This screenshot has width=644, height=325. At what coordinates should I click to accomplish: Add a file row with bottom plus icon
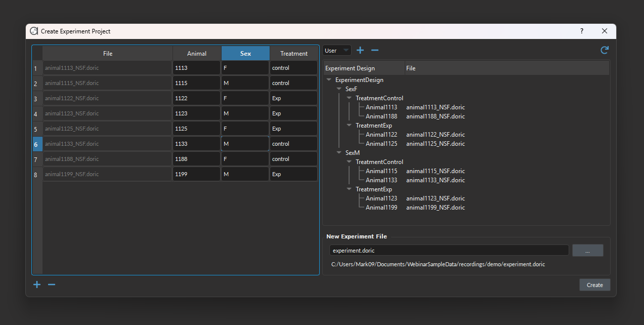[37, 285]
